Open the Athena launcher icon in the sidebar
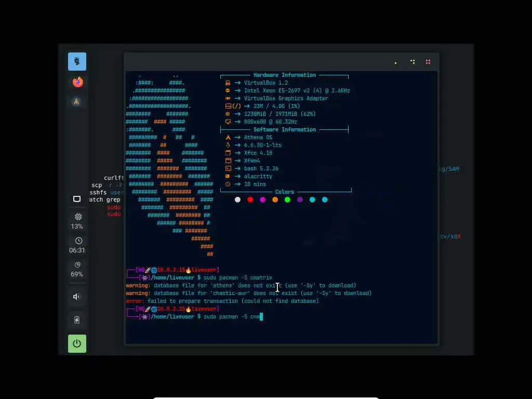 pos(77,61)
